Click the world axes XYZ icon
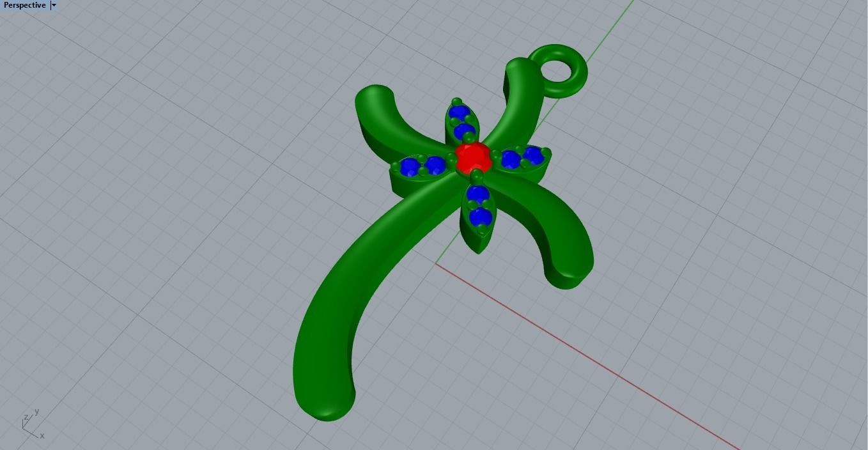The width and height of the screenshot is (868, 450). (33, 424)
